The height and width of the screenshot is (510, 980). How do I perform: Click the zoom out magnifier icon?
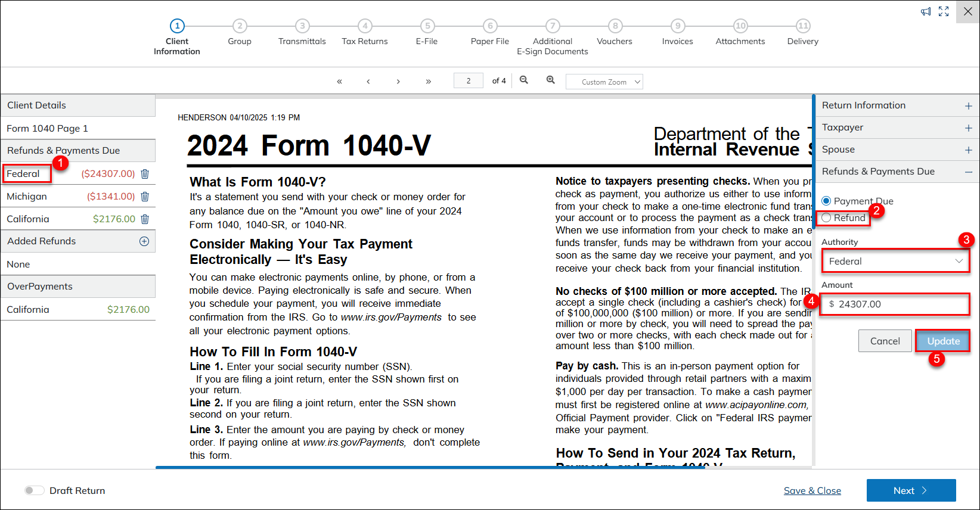click(524, 80)
